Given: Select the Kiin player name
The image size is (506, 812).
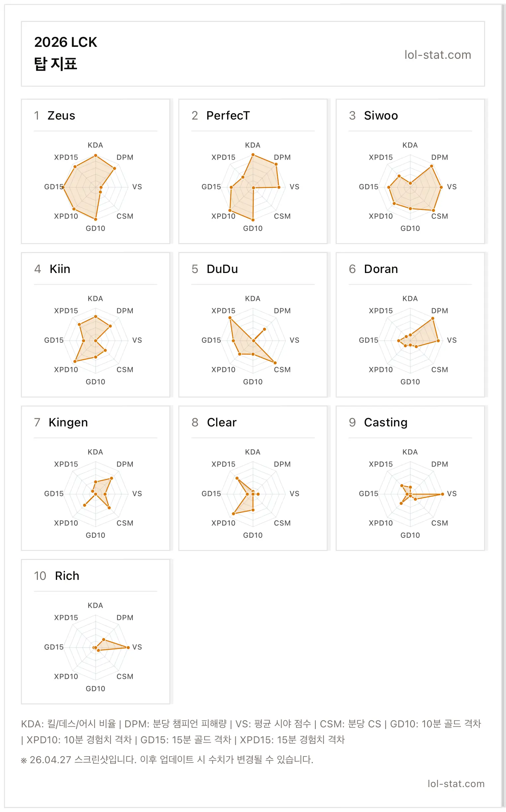Looking at the screenshot, I should click(60, 269).
